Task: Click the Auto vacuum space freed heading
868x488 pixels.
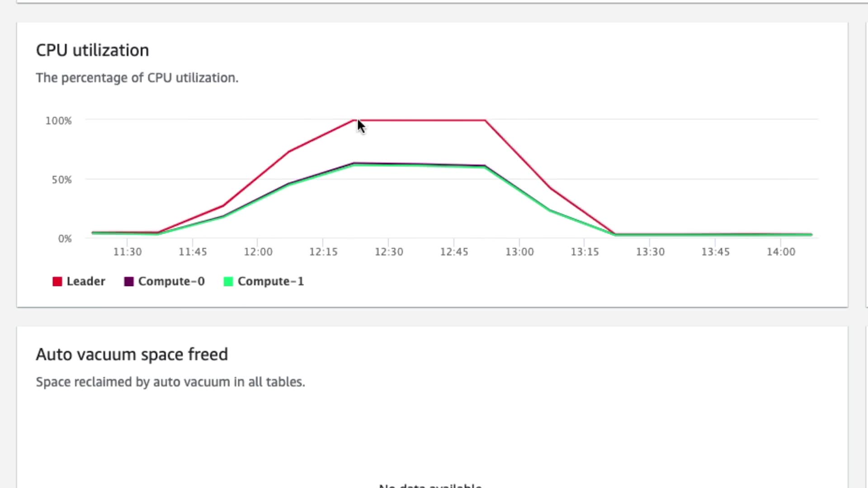Action: tap(132, 354)
